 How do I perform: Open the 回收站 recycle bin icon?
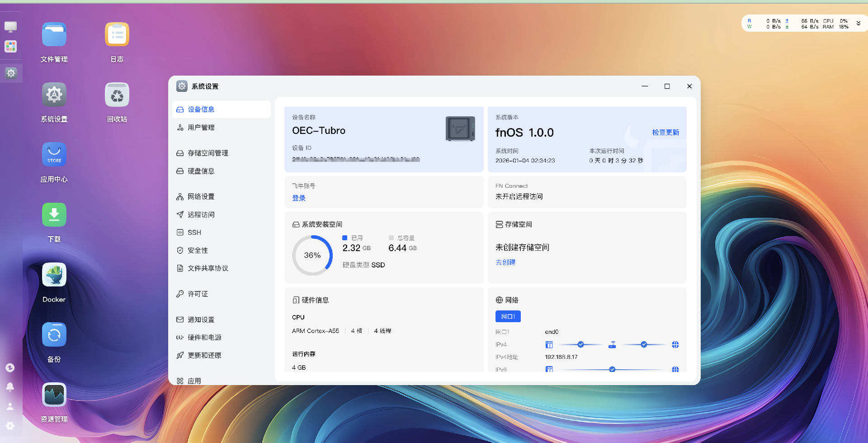tap(117, 95)
